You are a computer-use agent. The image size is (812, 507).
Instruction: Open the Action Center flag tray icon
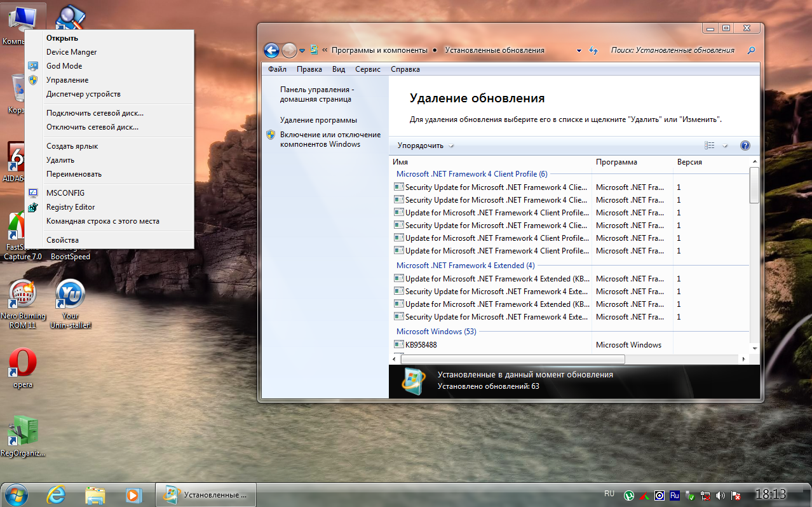coord(736,495)
